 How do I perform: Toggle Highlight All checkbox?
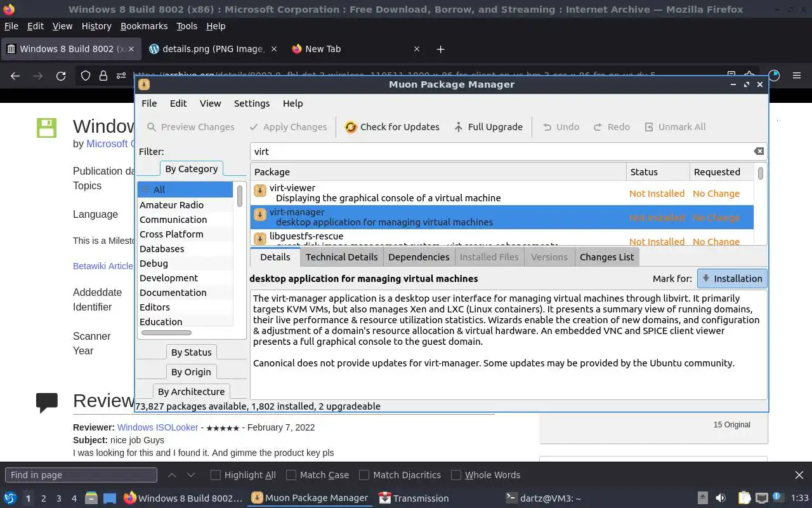point(216,475)
